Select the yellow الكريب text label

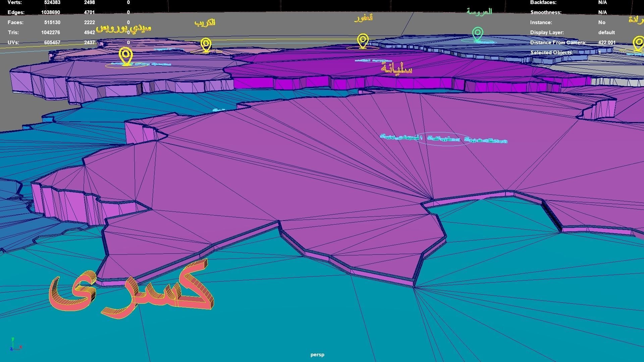(x=205, y=22)
